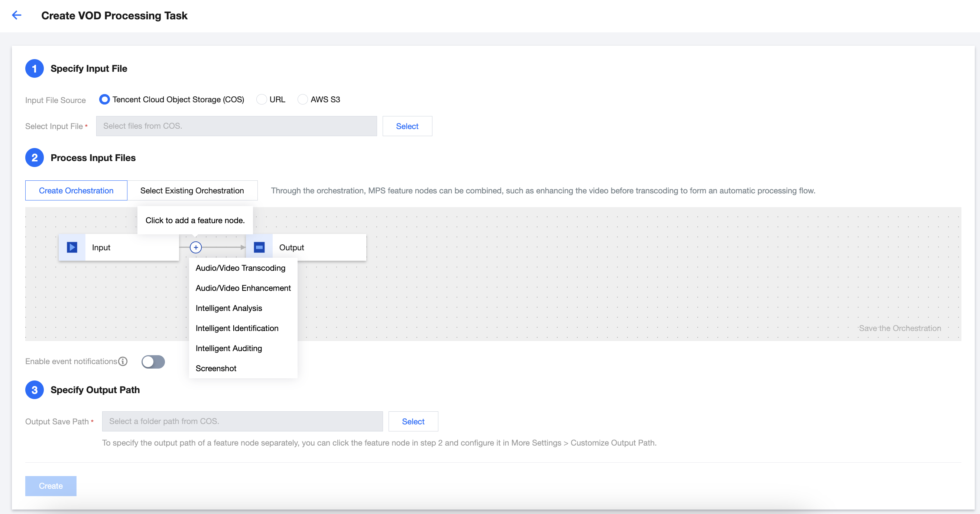Click Select button for output save path
980x514 pixels.
pyautogui.click(x=413, y=421)
